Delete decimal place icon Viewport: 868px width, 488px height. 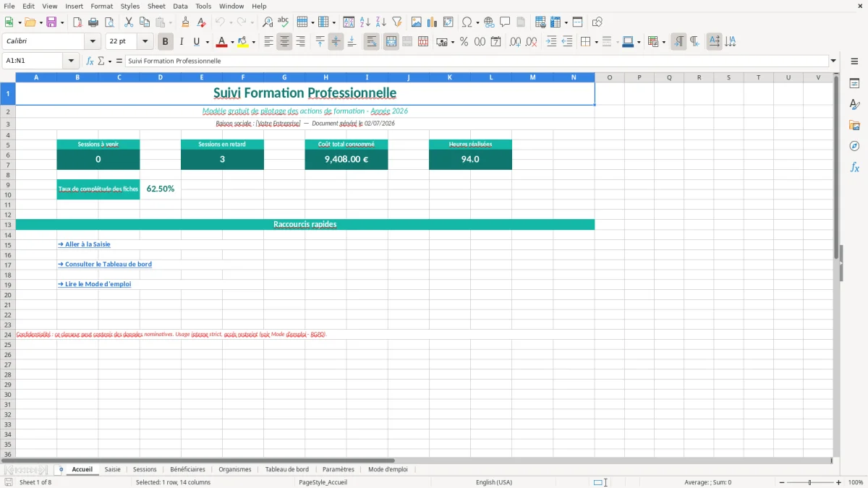point(531,42)
